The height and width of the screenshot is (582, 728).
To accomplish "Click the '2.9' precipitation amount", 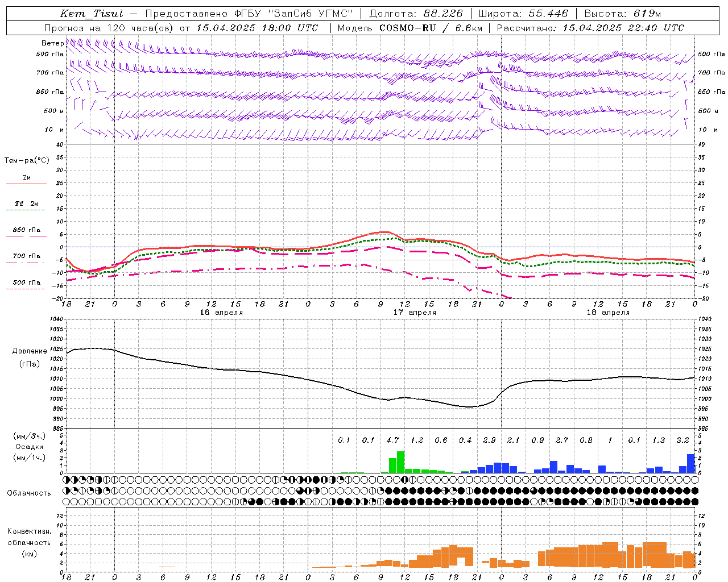I will pos(489,440).
